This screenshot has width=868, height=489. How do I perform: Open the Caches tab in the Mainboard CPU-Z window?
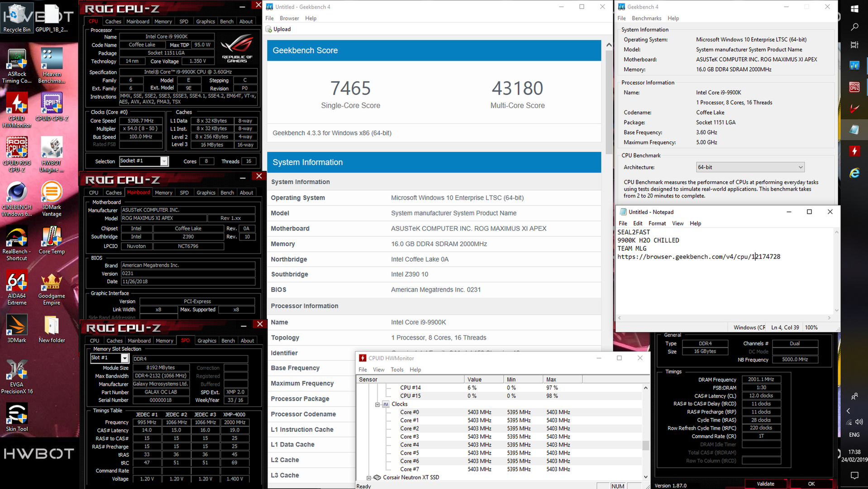114,192
